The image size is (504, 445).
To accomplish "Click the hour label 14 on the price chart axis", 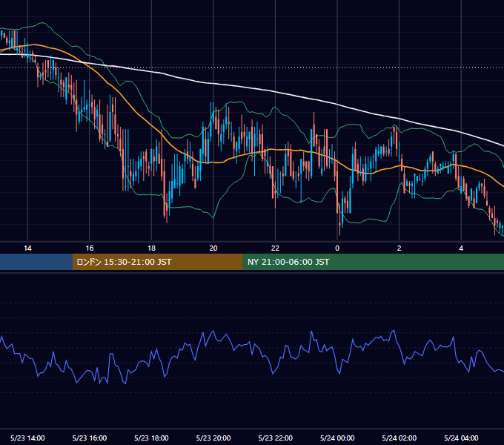I will pos(27,248).
